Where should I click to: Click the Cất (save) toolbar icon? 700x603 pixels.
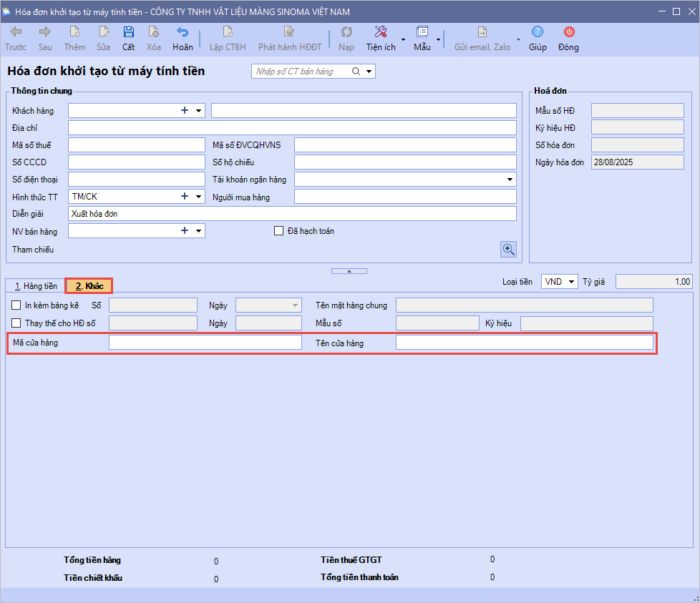click(x=128, y=33)
